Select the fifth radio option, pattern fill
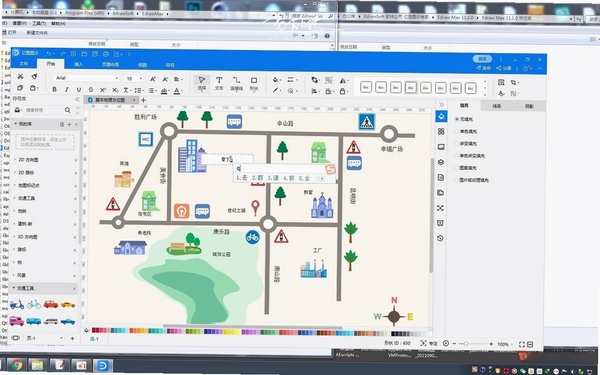The image size is (600, 375). (x=457, y=168)
